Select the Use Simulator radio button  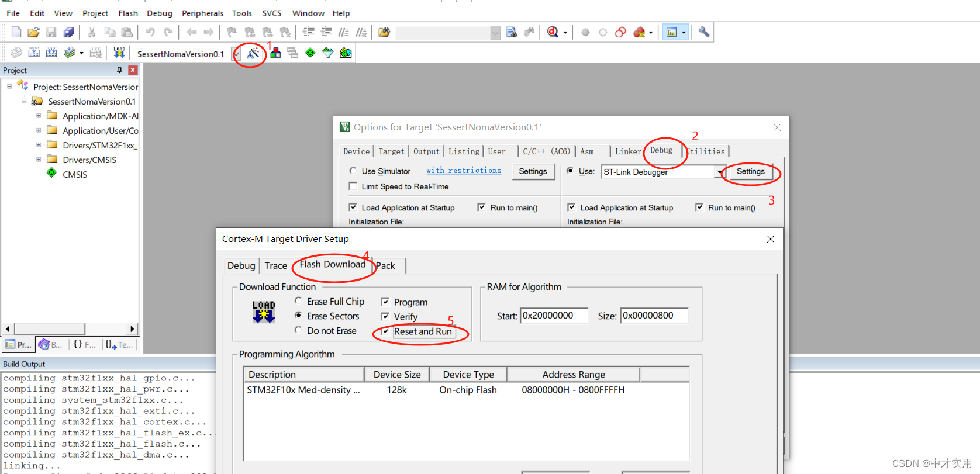tap(353, 171)
